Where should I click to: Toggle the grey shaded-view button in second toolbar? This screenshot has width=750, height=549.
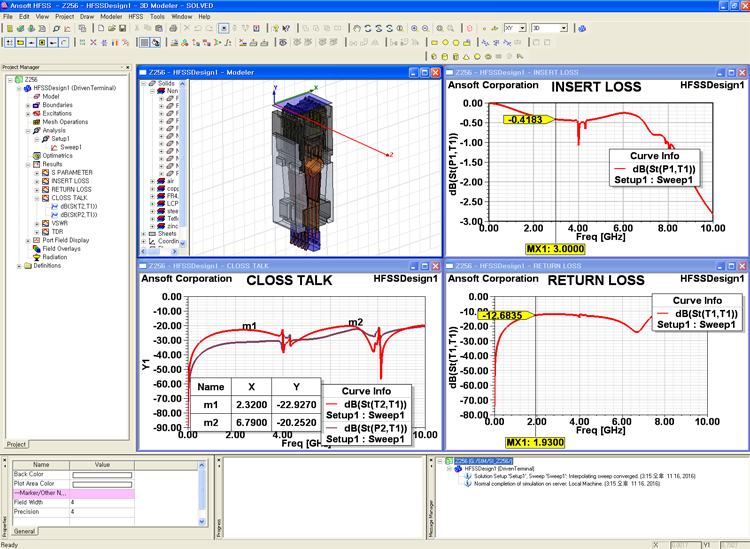(x=144, y=43)
